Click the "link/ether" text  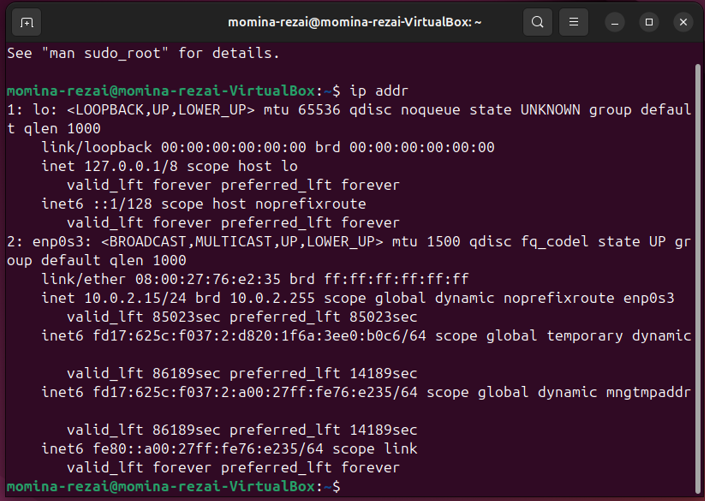(x=84, y=279)
